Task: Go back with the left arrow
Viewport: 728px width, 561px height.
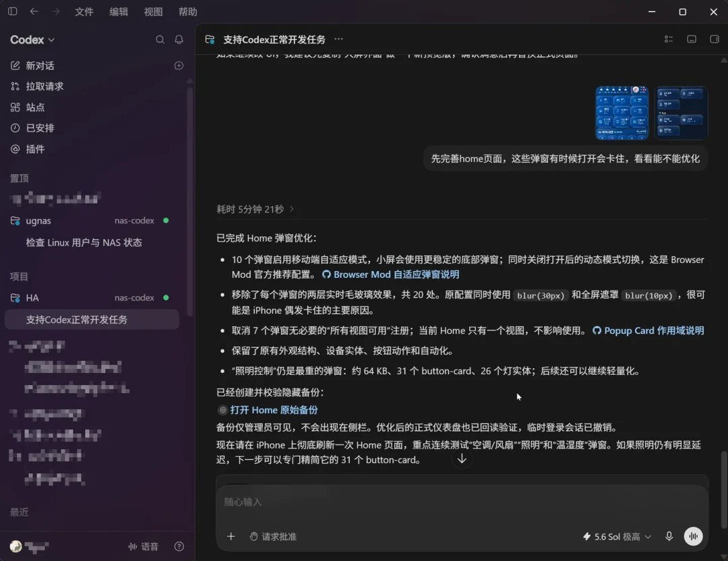Action: tap(34, 11)
